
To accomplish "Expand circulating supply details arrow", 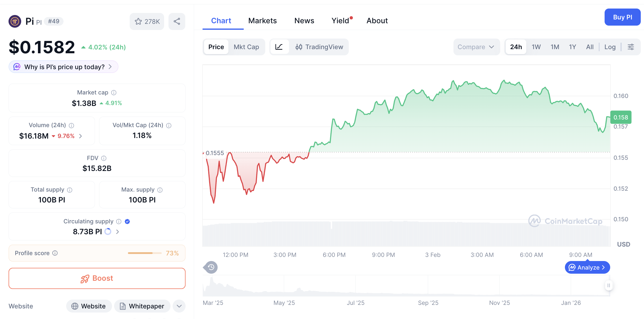I will tap(117, 232).
